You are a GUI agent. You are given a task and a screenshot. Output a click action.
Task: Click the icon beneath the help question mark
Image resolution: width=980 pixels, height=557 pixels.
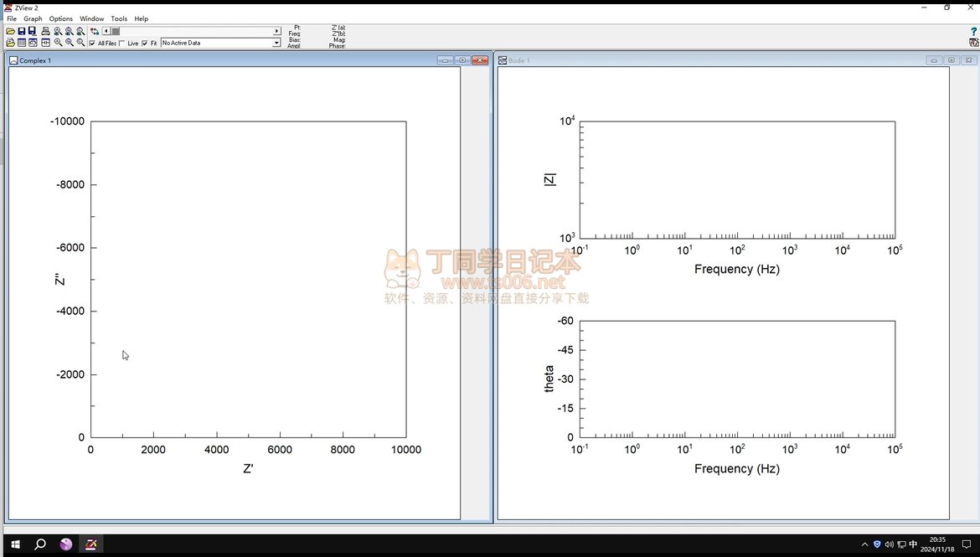pyautogui.click(x=973, y=43)
